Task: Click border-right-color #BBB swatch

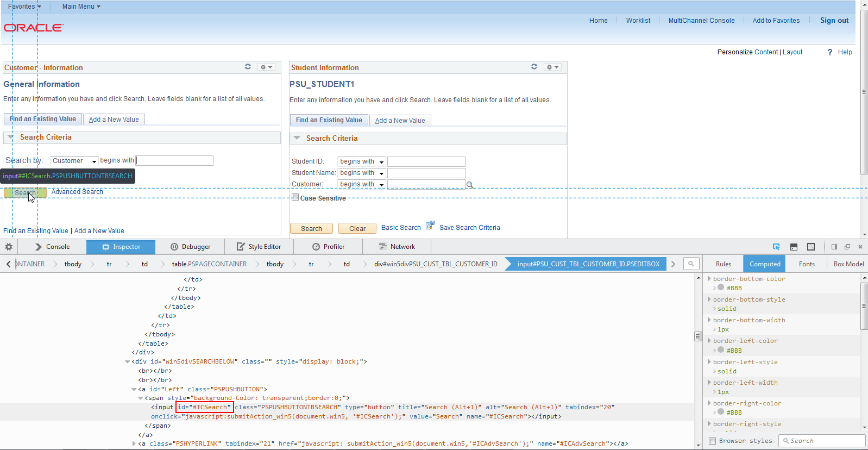Action: tap(721, 412)
